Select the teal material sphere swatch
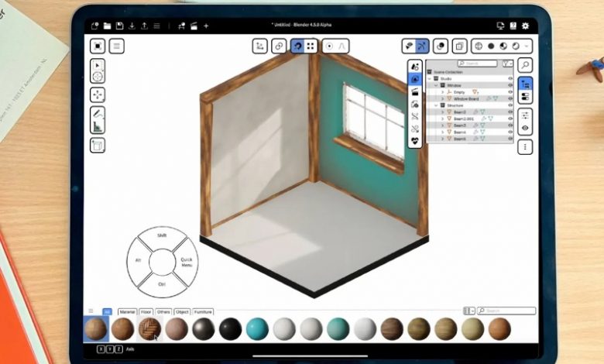Image resolution: width=604 pixels, height=364 pixels. pos(257,329)
